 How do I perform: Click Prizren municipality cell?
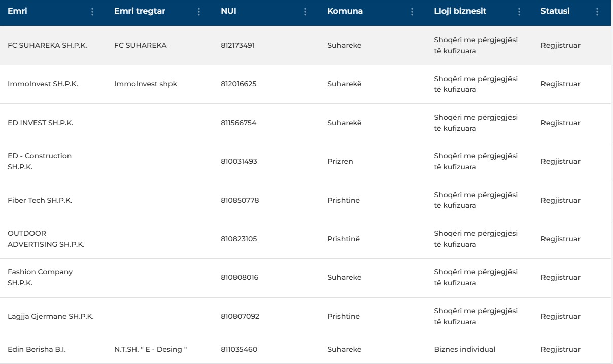(340, 161)
